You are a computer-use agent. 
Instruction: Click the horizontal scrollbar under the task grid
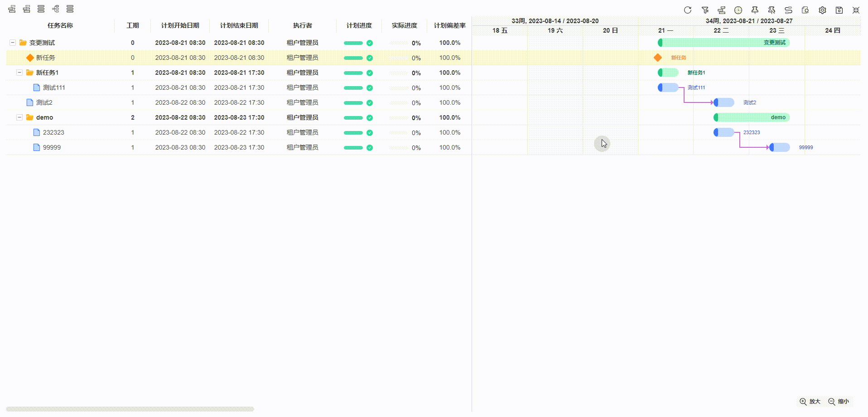[x=130, y=409]
